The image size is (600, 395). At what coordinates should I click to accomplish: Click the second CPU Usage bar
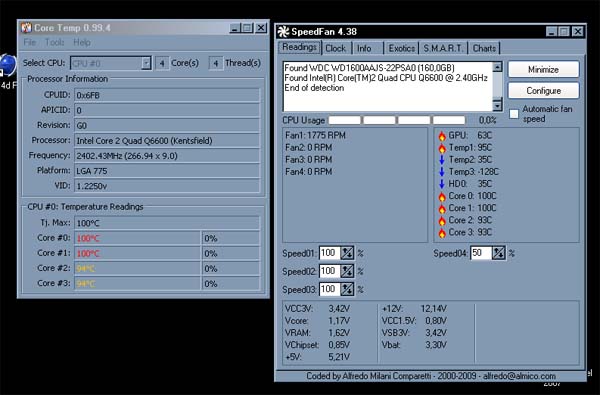(379, 120)
